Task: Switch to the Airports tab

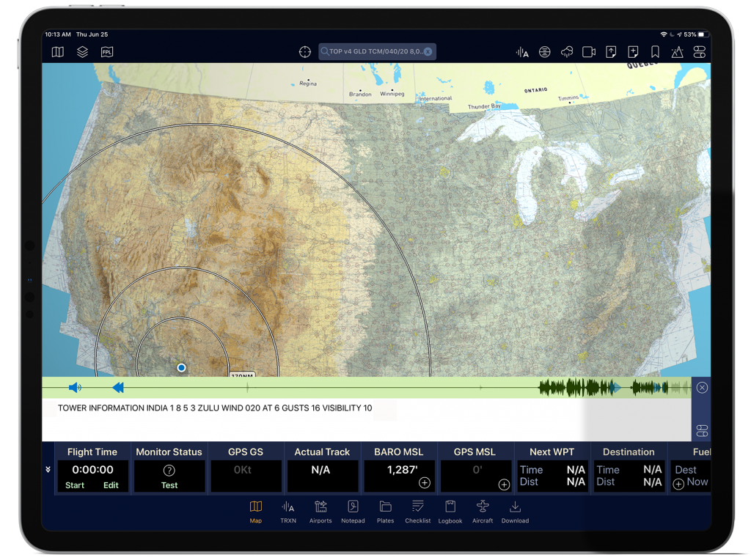Action: click(320, 512)
